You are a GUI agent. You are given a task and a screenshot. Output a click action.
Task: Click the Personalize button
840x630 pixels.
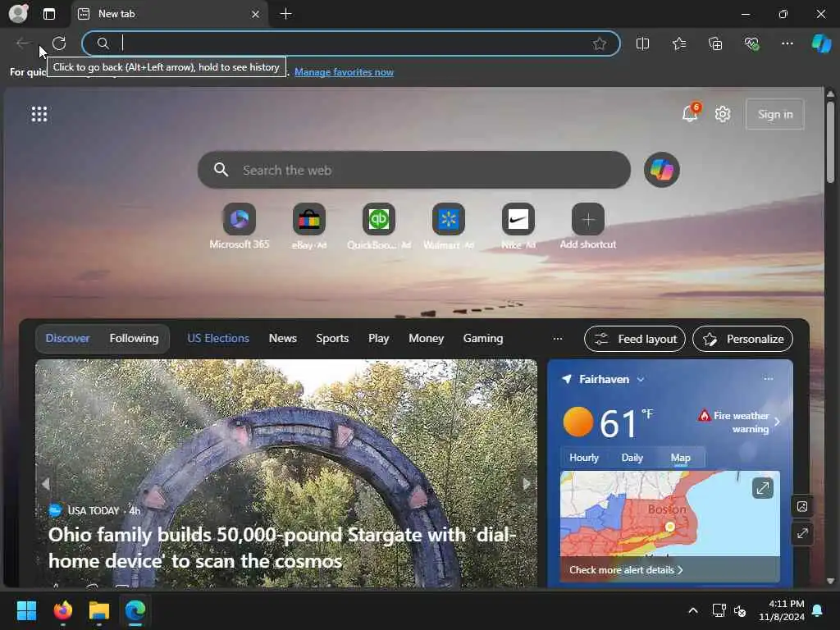pyautogui.click(x=742, y=339)
